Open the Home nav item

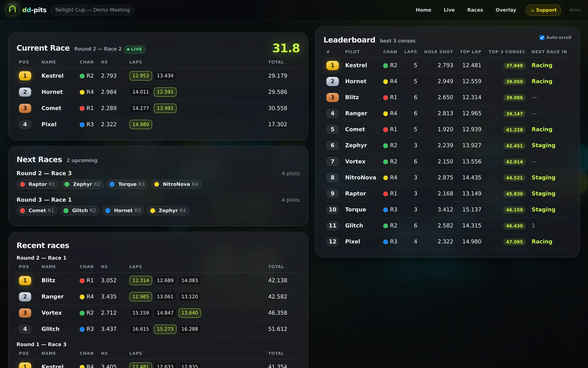[423, 10]
